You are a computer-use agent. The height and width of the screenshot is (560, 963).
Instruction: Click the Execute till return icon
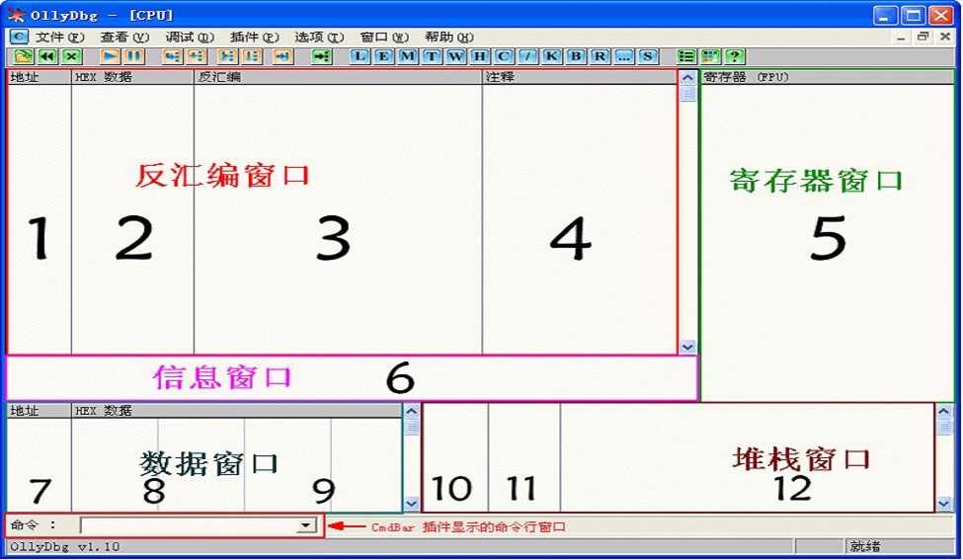pos(281,56)
